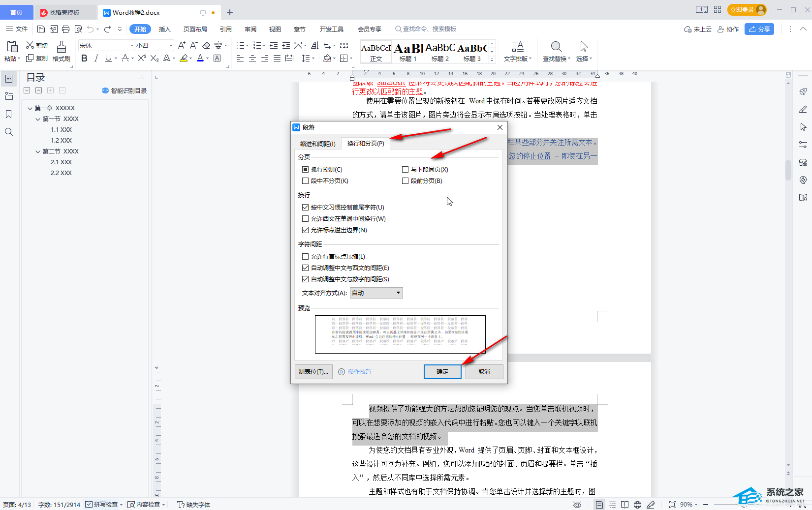Viewport: 812px width, 510px height.
Task: Click 制表位 button
Action: coord(313,372)
